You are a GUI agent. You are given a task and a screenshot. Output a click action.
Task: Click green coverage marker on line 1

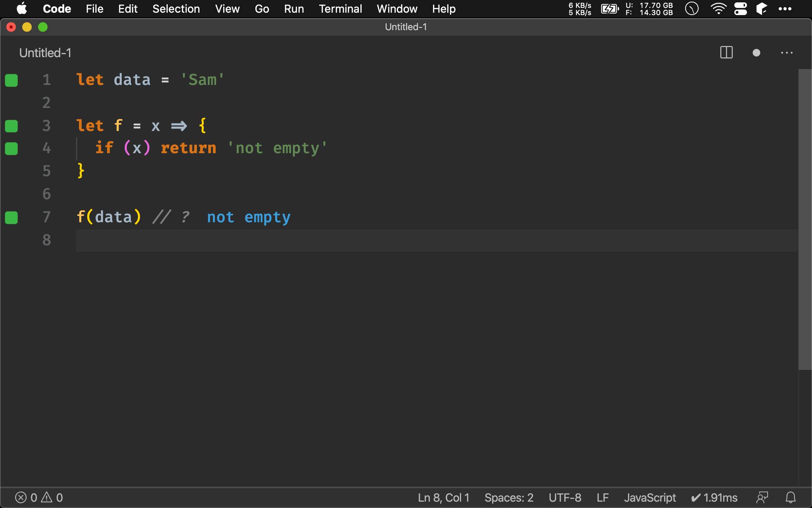(x=11, y=80)
